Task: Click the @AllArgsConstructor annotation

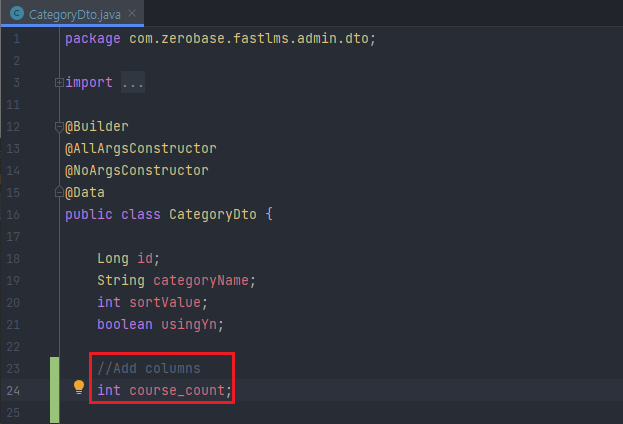Action: [x=141, y=149]
